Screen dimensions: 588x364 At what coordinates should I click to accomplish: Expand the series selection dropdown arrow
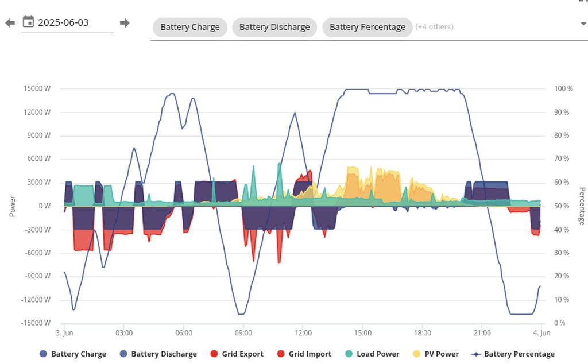coord(583,24)
